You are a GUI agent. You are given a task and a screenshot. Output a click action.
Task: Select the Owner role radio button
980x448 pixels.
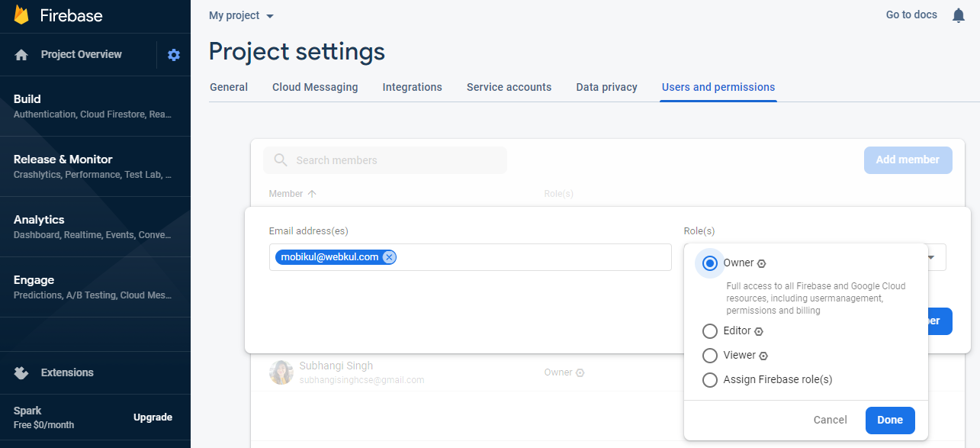710,263
